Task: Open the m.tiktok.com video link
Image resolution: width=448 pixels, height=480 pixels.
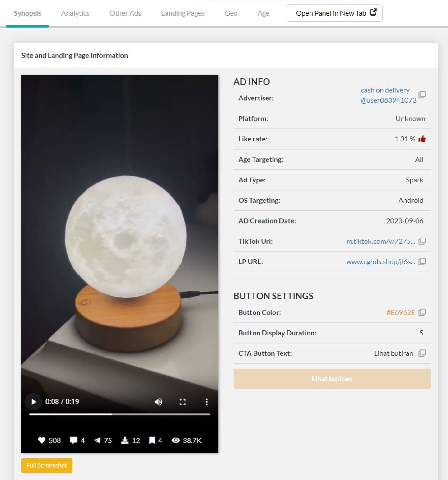Action: pyautogui.click(x=380, y=241)
